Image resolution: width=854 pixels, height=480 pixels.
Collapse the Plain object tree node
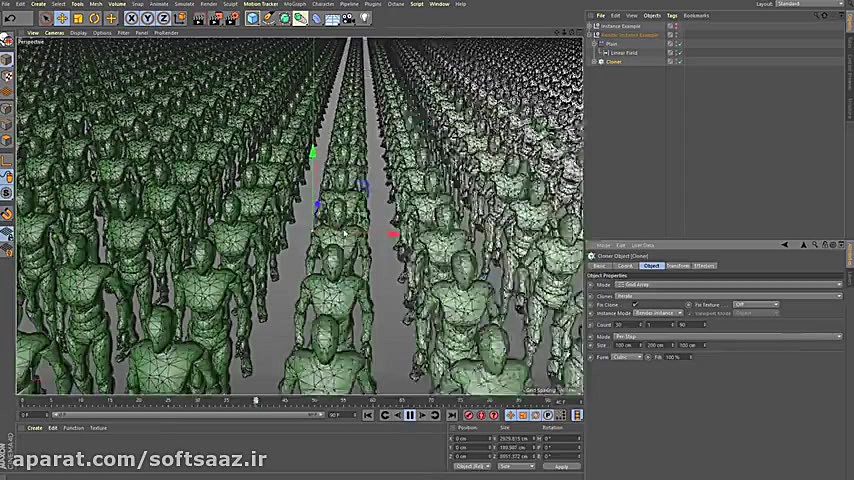[x=594, y=44]
